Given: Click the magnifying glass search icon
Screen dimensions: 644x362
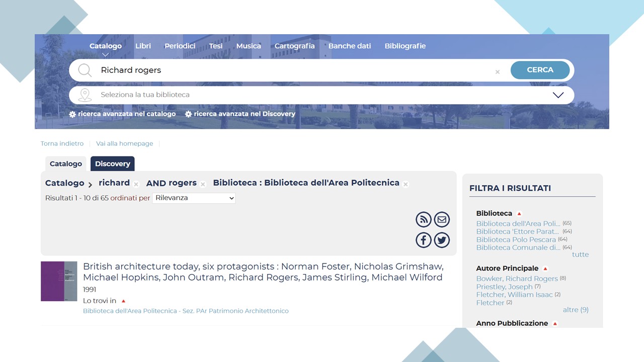Looking at the screenshot, I should tap(85, 70).
